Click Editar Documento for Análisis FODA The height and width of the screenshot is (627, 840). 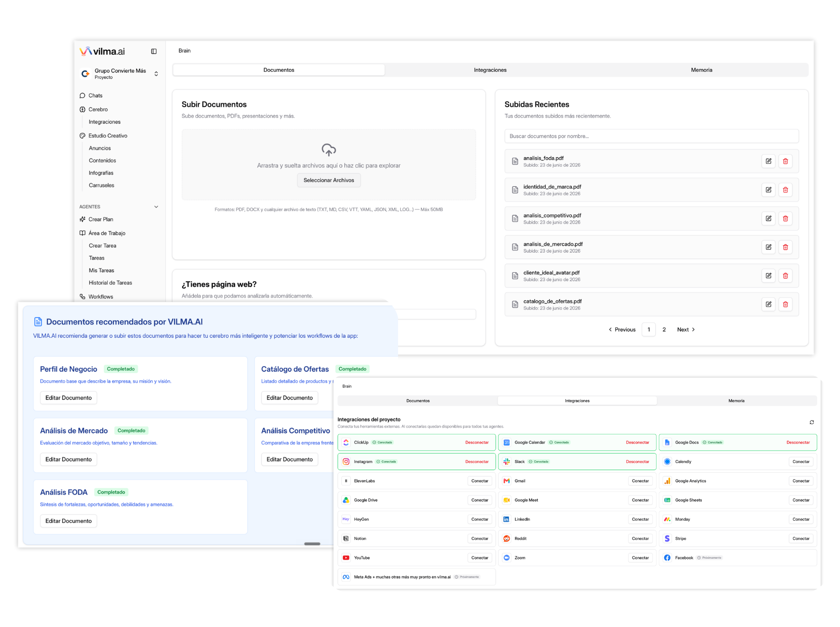coord(69,521)
